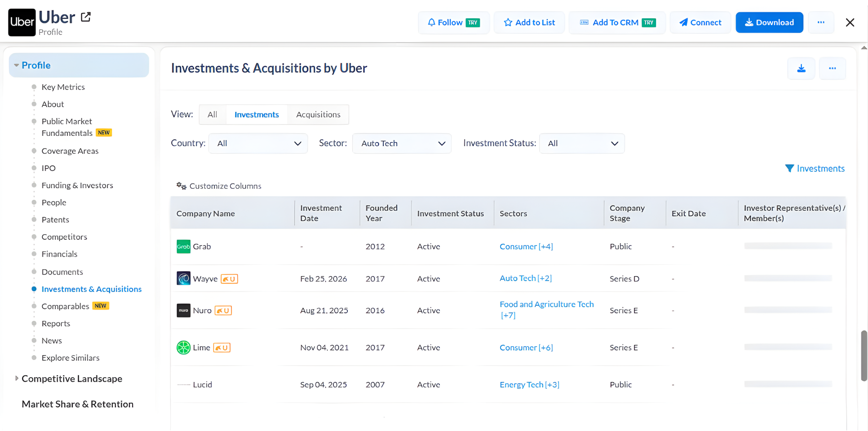Connect with Uber
The width and height of the screenshot is (868, 431).
700,22
